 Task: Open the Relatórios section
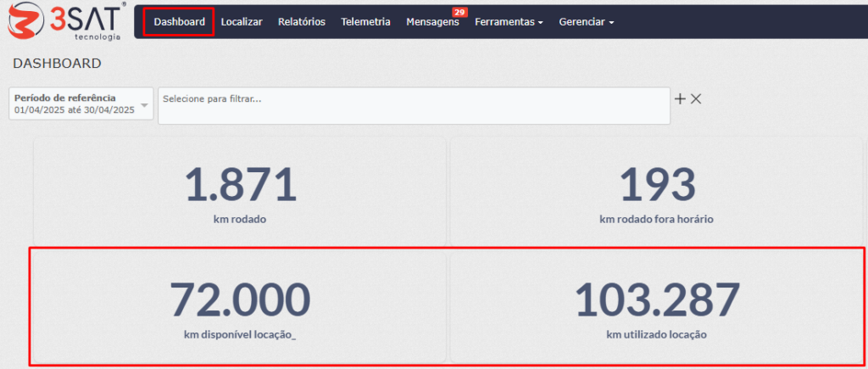coord(302,22)
